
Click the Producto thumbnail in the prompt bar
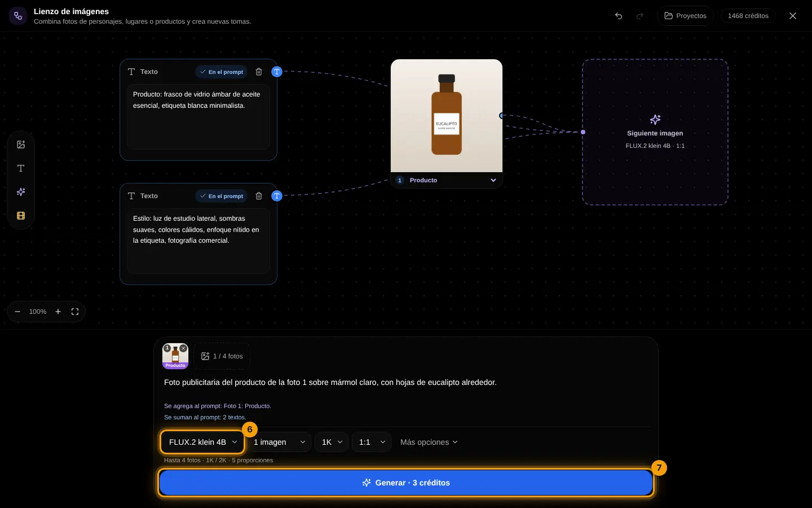point(175,357)
